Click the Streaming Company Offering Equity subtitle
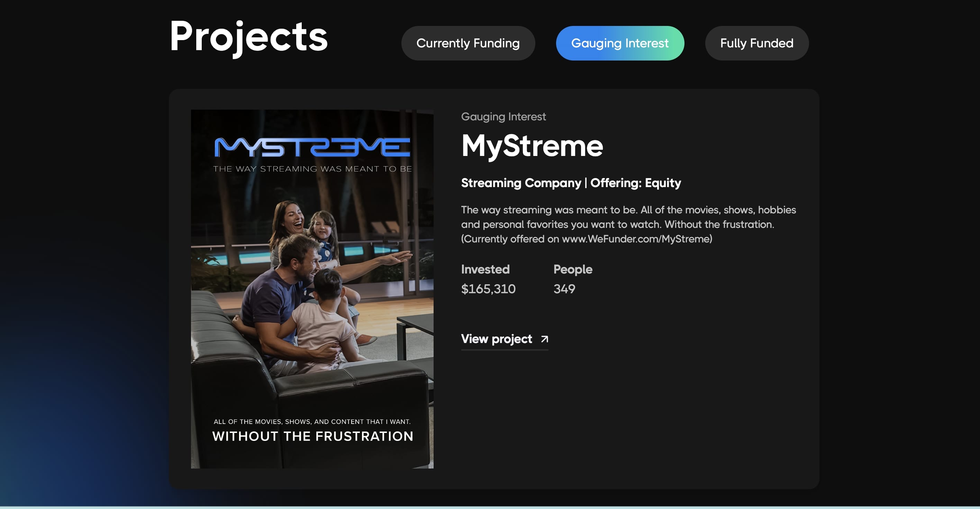This screenshot has width=980, height=509. pos(571,183)
